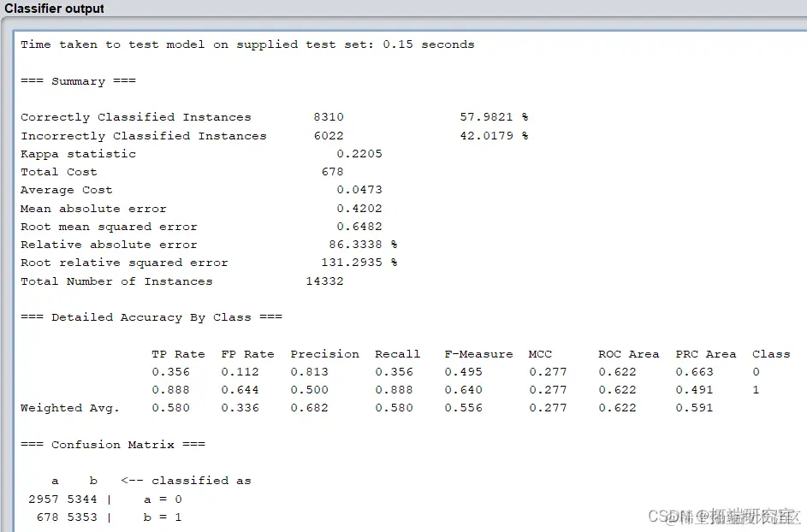Click the 'Recall' column header
The height and width of the screenshot is (532, 807).
click(397, 354)
